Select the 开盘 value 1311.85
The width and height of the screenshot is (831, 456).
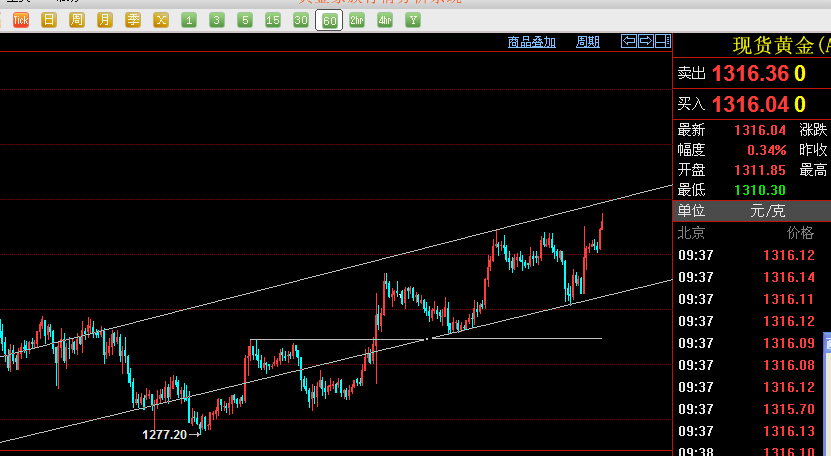tap(760, 170)
